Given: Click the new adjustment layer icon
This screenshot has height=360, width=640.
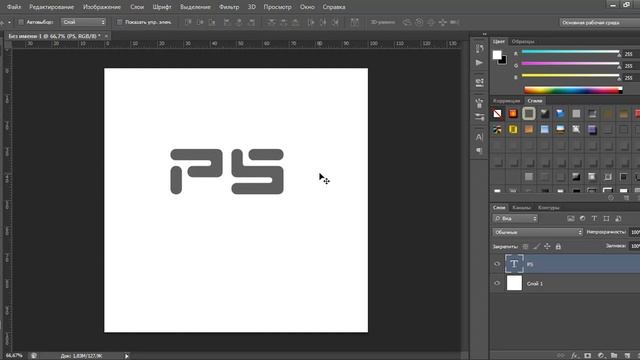Looking at the screenshot, I should [x=601, y=356].
